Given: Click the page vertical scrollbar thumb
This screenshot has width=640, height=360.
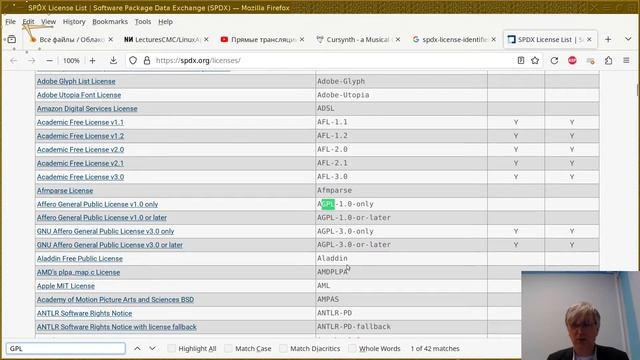Looking at the screenshot, I should [638, 90].
